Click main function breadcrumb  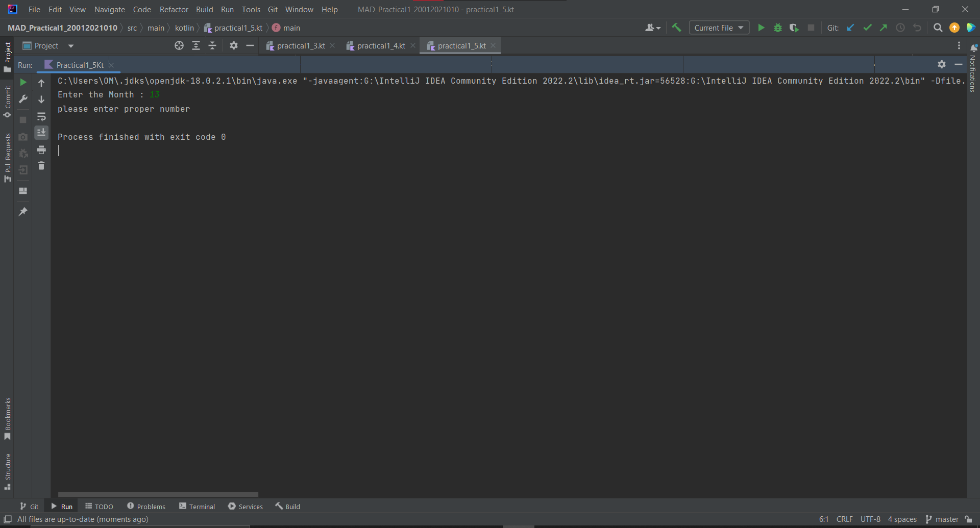(286, 28)
